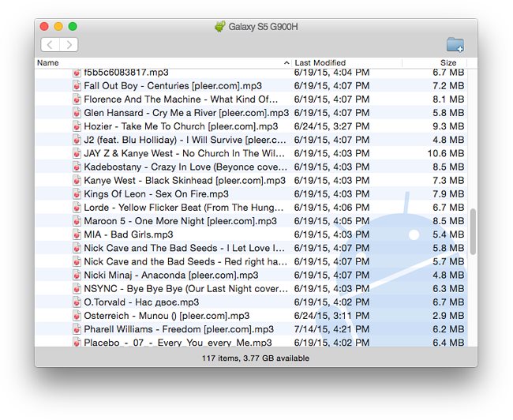
Task: Click the date '6/24/15, 3:11 PM'
Action: click(331, 316)
